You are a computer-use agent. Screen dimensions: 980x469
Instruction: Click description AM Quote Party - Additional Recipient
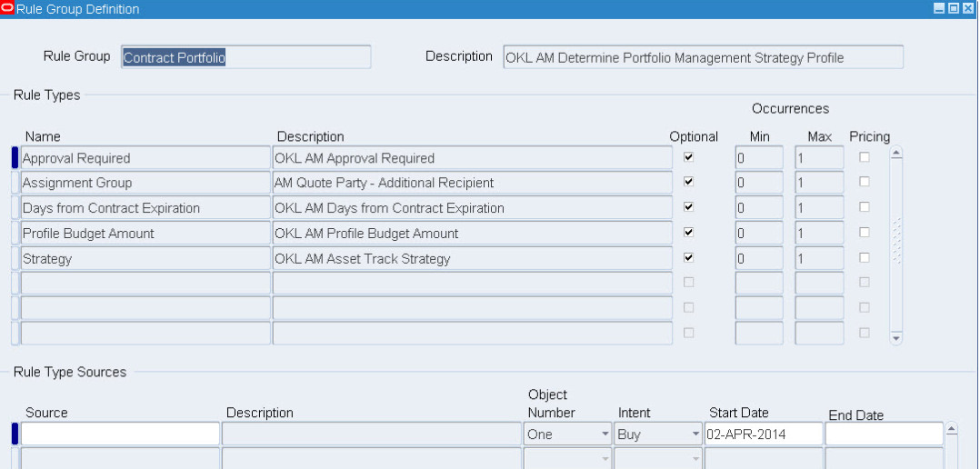[x=473, y=183]
